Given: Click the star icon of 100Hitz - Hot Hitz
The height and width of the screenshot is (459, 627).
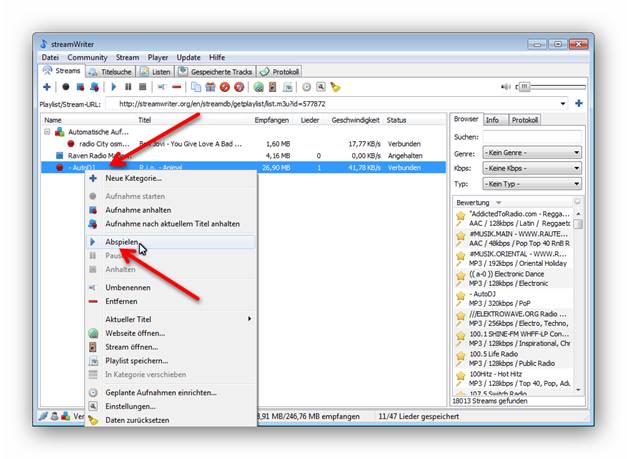Looking at the screenshot, I should pos(461,376).
